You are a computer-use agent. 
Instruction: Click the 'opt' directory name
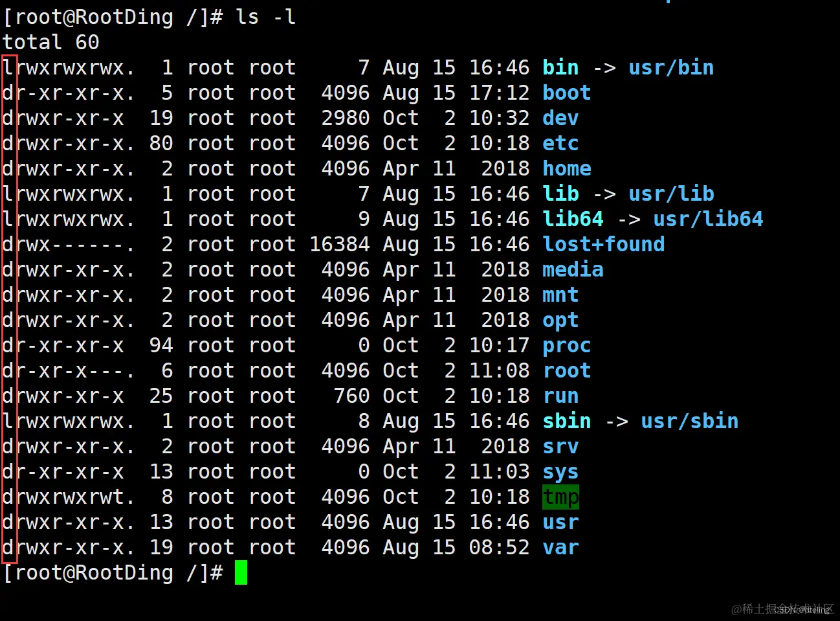pyautogui.click(x=560, y=320)
